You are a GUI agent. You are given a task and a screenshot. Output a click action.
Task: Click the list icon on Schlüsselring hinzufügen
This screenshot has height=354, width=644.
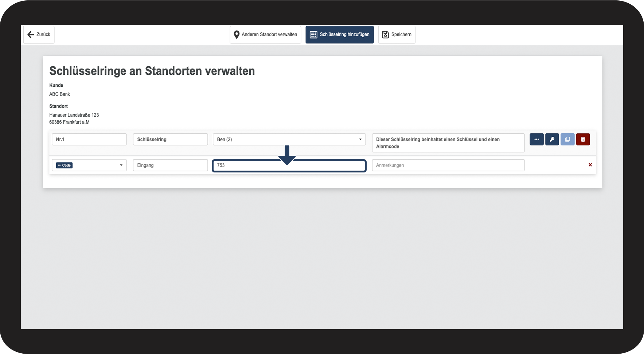click(313, 35)
